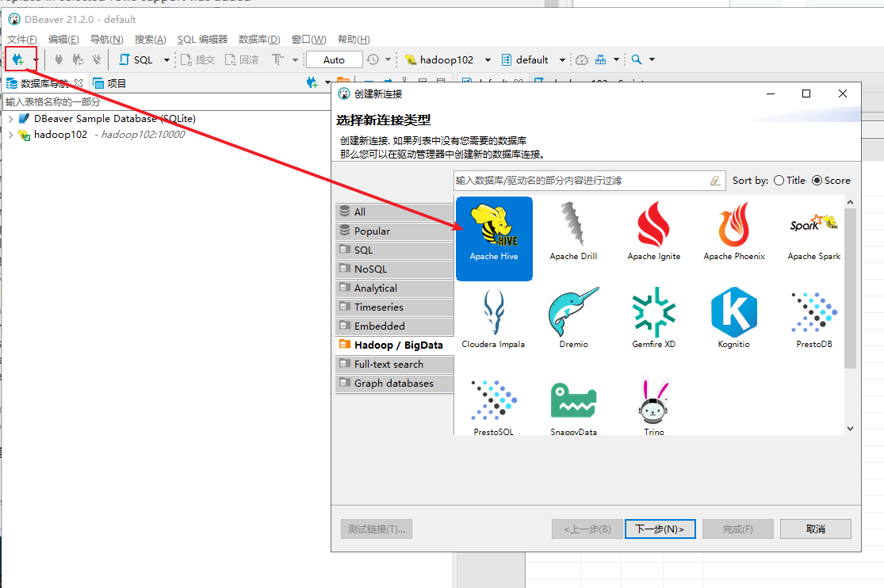
Task: Select the Apache Phoenix driver icon
Action: tap(734, 231)
